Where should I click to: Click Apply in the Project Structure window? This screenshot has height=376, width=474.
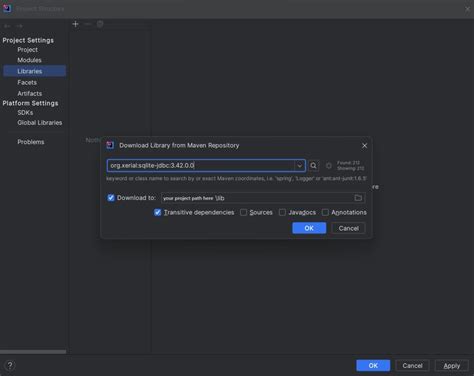pos(452,365)
